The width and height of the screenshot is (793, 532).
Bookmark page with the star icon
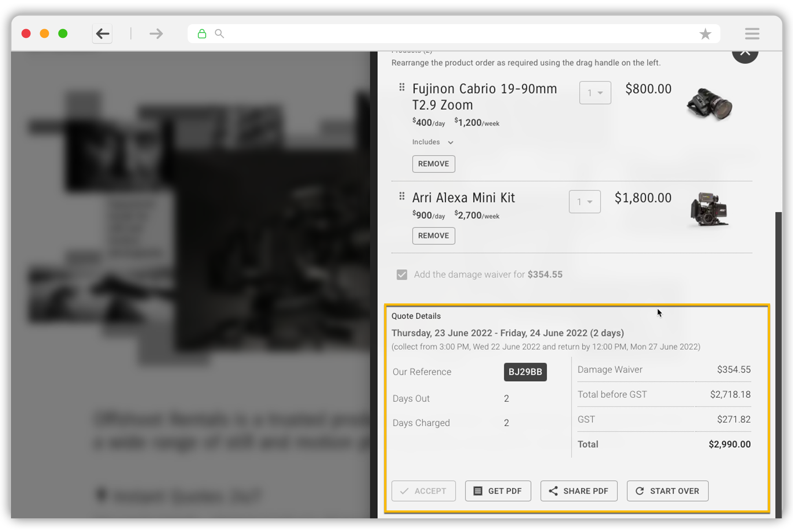pos(705,34)
